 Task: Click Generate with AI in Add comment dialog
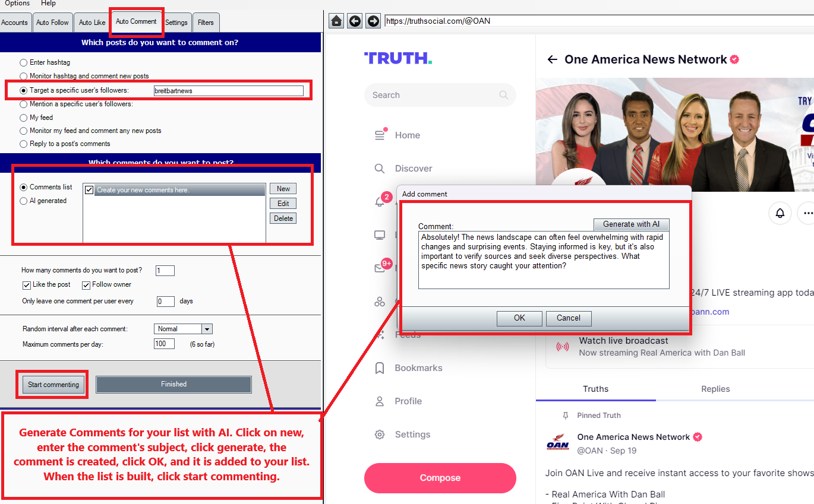pyautogui.click(x=631, y=224)
